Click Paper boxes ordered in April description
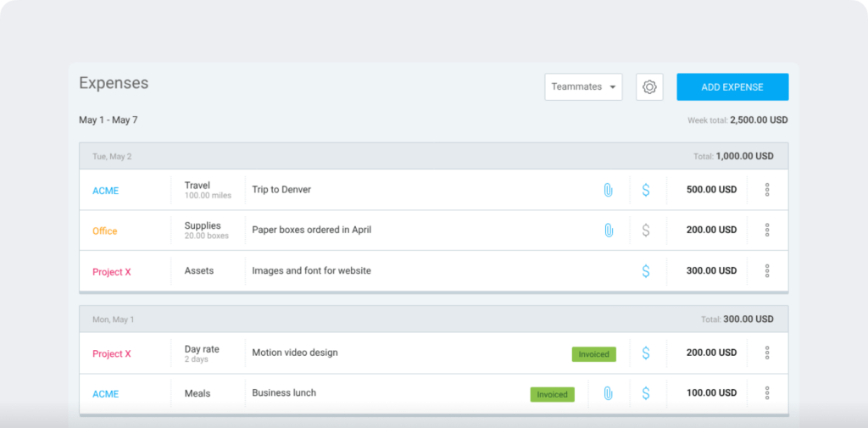This screenshot has width=868, height=428. coord(312,230)
